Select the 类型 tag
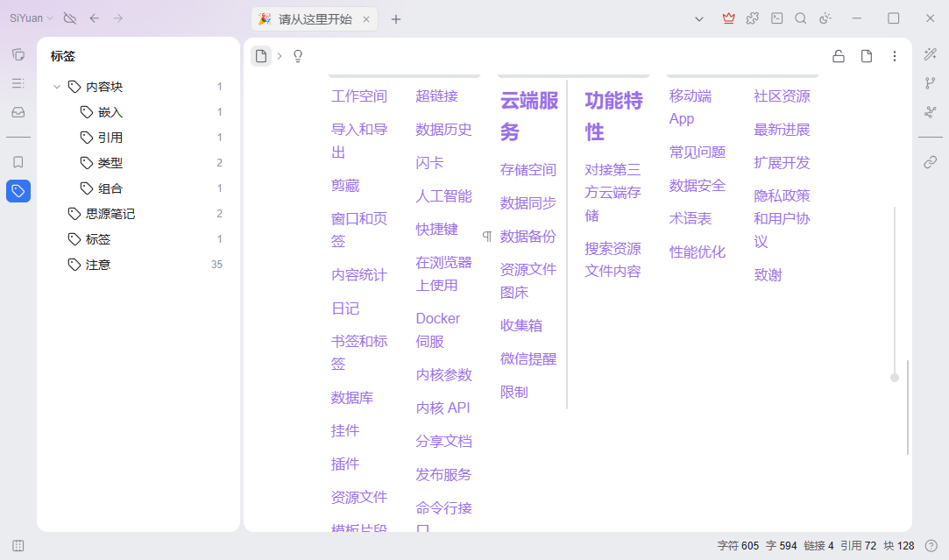The width and height of the screenshot is (949, 560). (138, 163)
